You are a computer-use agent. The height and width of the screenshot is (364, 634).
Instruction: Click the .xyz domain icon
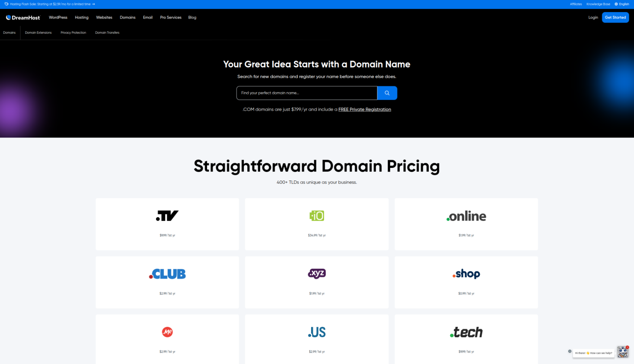tap(317, 273)
